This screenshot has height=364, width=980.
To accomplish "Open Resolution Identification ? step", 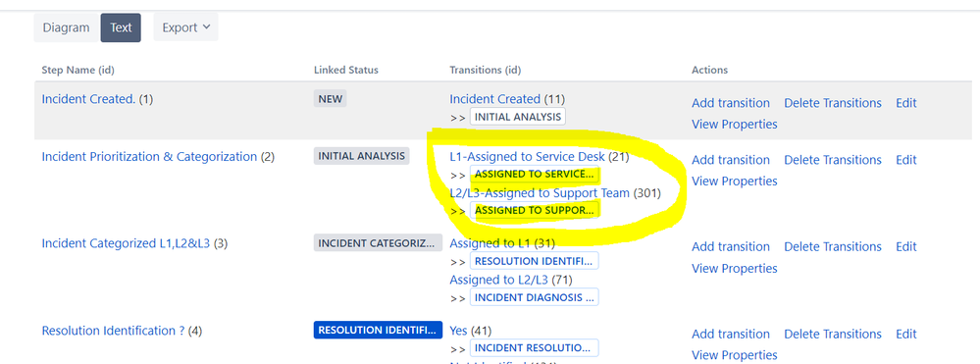I will (x=113, y=331).
